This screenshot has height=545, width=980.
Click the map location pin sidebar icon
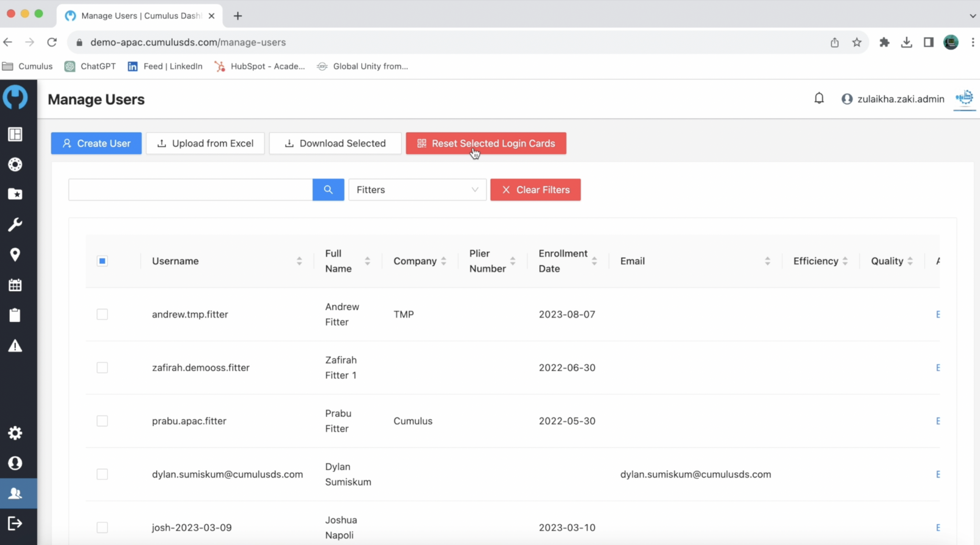pos(15,254)
